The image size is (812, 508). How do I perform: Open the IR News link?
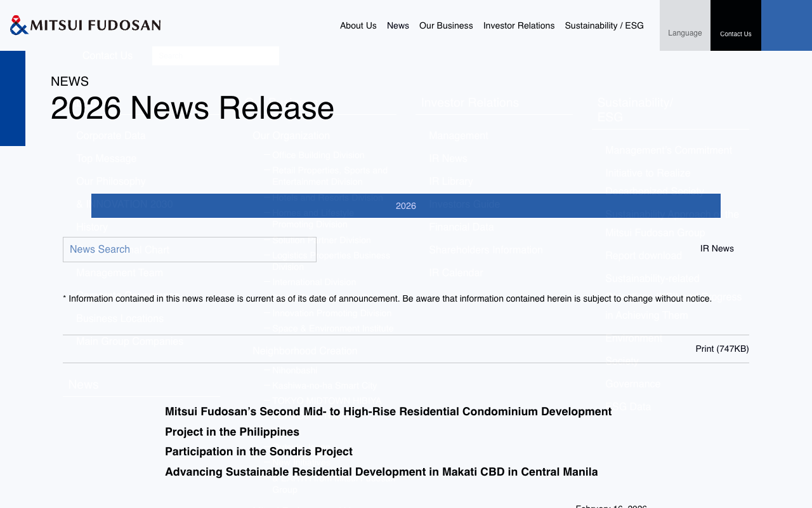tap(717, 248)
